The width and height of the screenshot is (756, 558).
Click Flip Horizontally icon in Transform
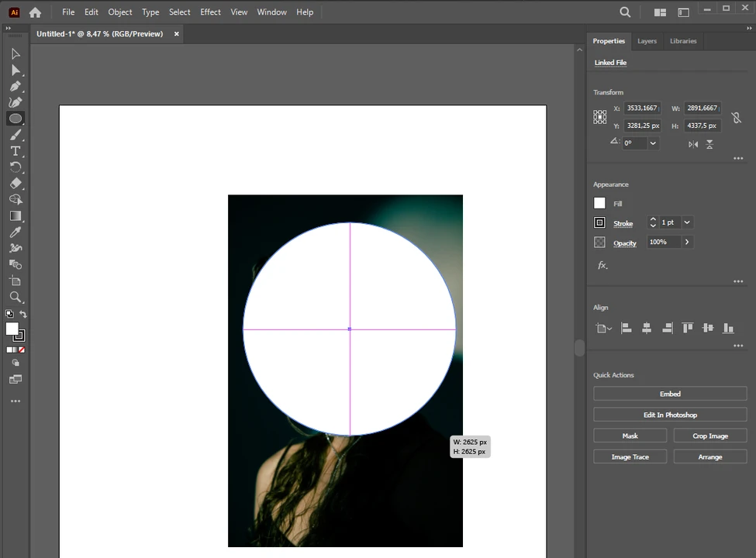point(693,144)
